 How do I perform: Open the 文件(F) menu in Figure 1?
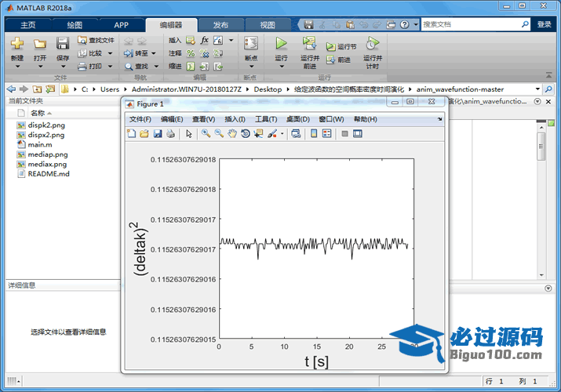140,119
